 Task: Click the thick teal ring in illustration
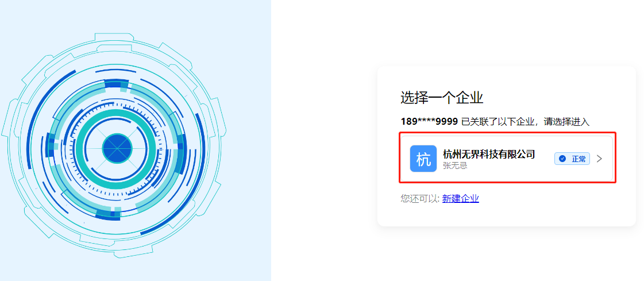[117, 148]
